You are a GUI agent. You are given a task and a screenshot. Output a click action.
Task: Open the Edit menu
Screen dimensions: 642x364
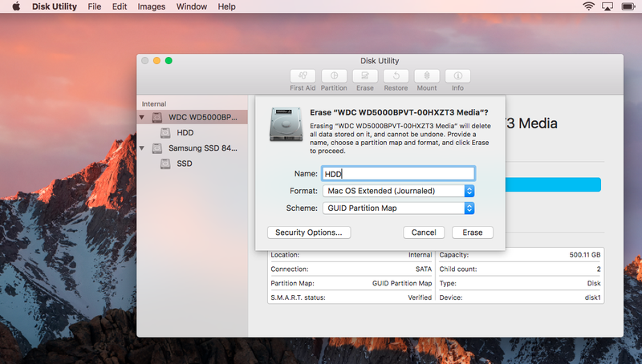120,6
